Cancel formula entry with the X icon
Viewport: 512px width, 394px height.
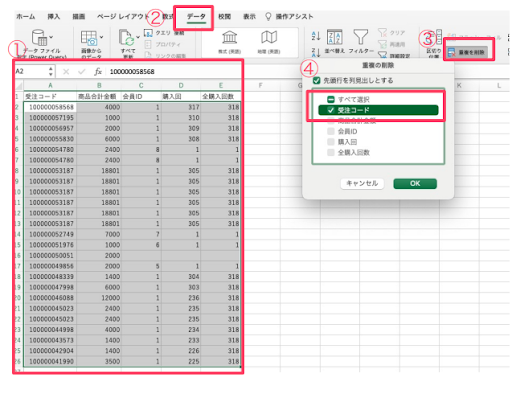66,71
